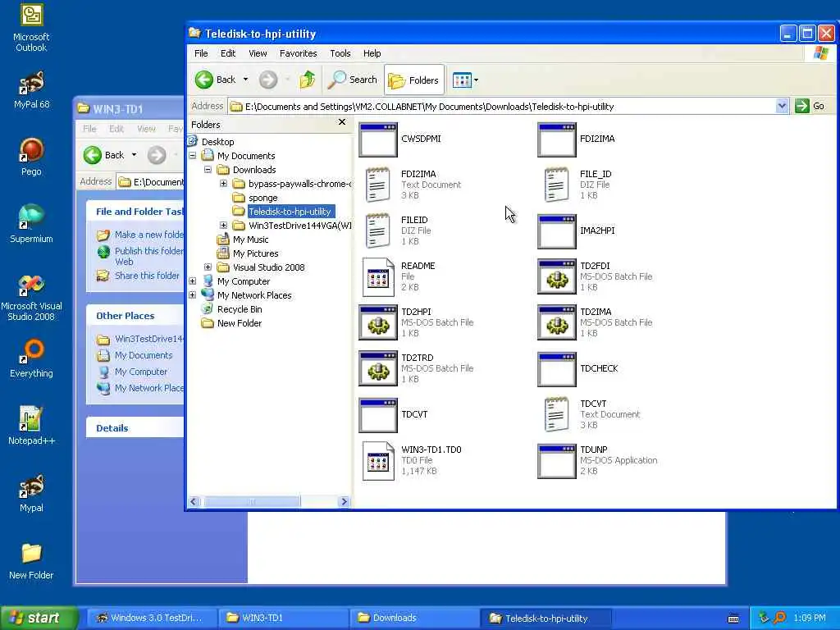The image size is (840, 630).
Task: Expand the My Network Places tree node
Action: tap(192, 295)
